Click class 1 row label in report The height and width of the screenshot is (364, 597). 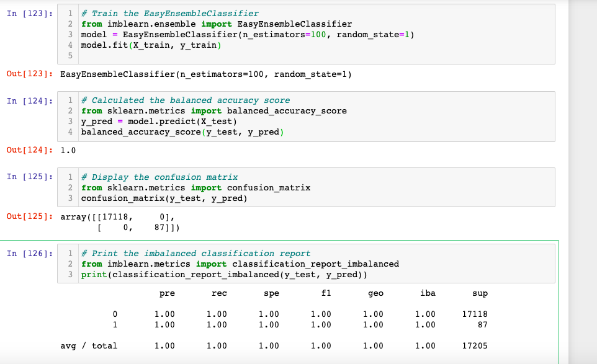115,325
